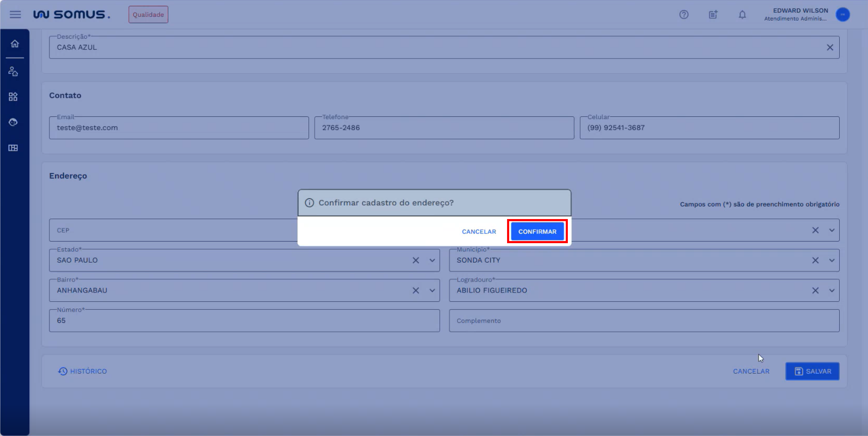Open the widgets grid sidebar icon
This screenshot has height=436, width=868.
tap(13, 97)
